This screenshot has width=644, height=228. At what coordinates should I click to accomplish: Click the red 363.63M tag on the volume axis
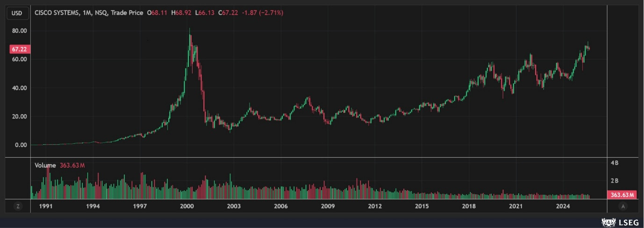point(622,195)
